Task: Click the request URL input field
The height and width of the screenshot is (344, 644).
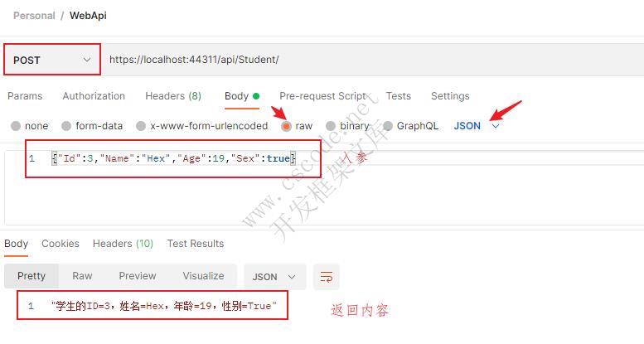Action: 373,60
